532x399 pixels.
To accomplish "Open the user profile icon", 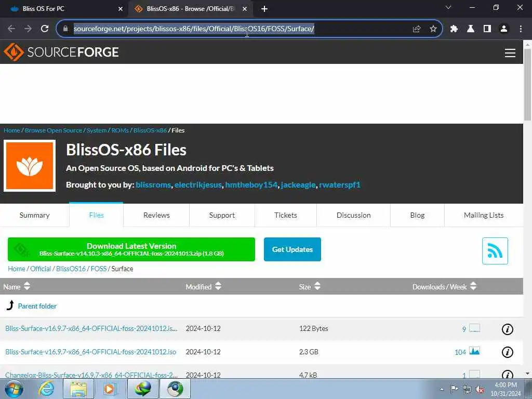I will tap(504, 29).
